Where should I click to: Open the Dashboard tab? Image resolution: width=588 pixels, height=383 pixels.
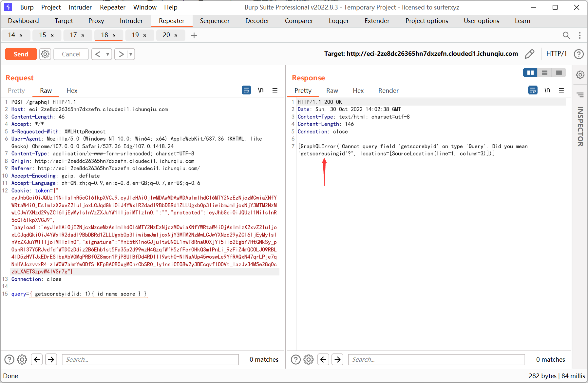point(23,21)
